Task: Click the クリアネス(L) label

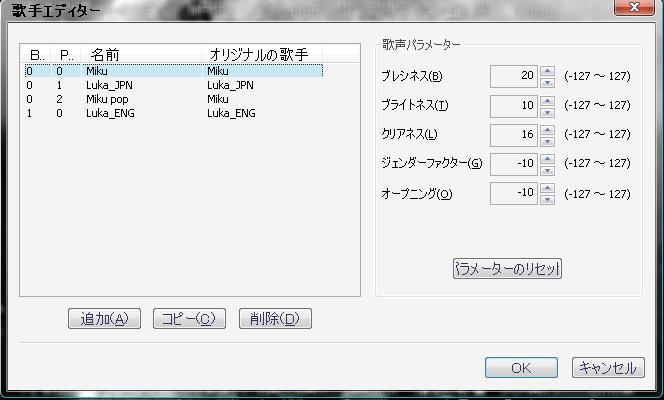Action: (409, 134)
